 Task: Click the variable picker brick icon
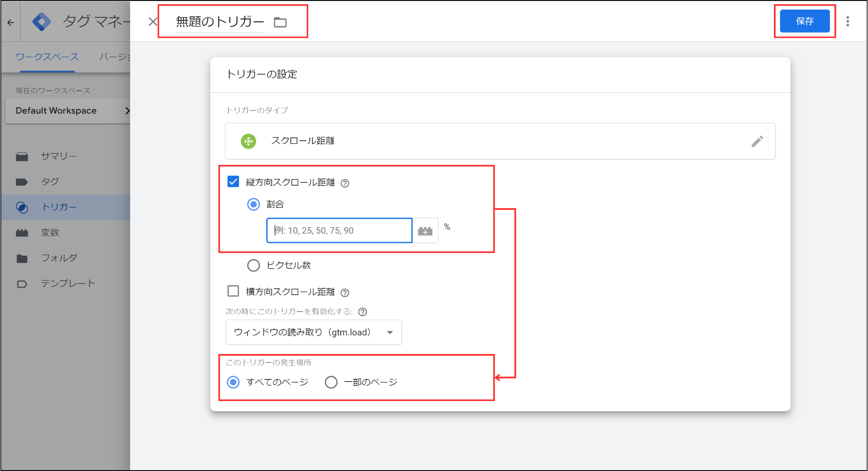point(425,231)
